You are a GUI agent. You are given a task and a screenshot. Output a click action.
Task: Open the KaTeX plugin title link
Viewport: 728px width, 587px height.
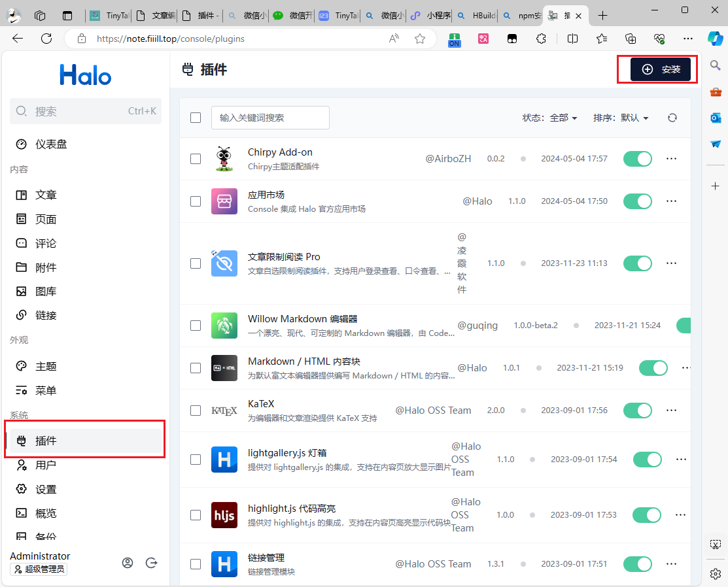(261, 404)
